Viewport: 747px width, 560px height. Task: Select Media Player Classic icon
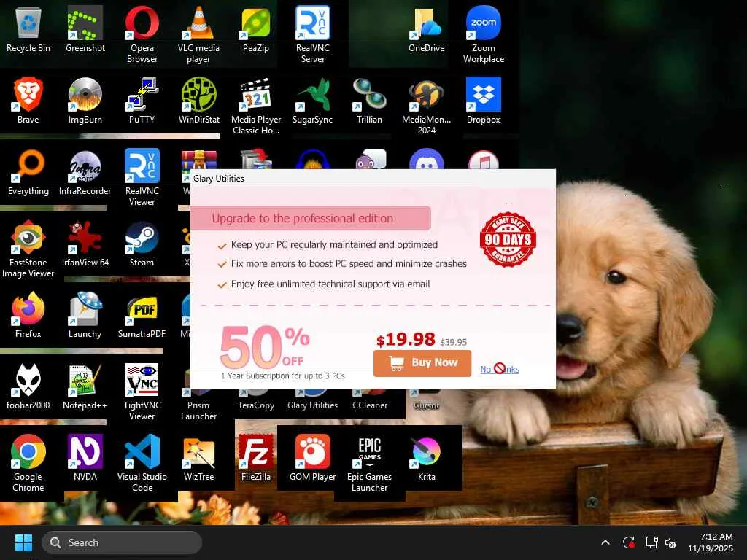point(256,105)
